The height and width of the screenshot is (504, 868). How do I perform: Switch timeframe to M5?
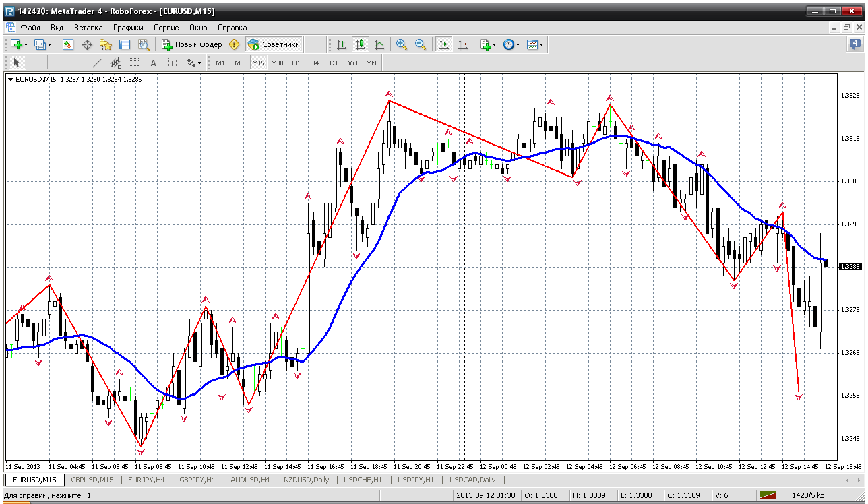pos(239,63)
